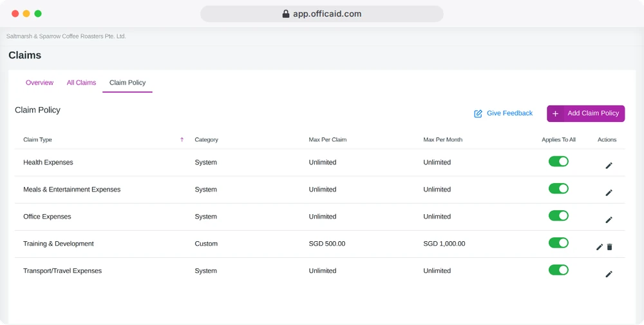Edit the Health Expenses policy pencil icon
Viewport: 644px width, 325px height.
[x=609, y=165]
